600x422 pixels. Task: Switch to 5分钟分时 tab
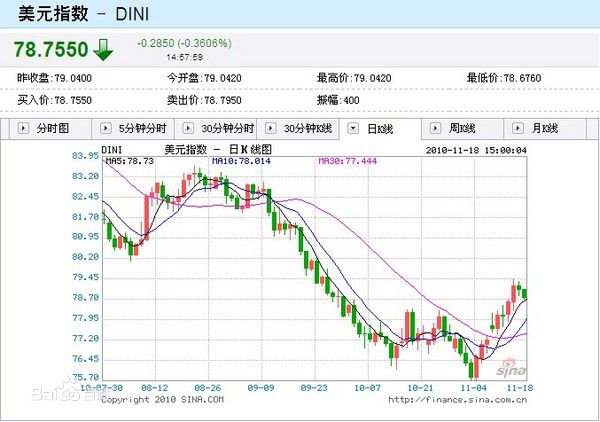click(x=133, y=129)
